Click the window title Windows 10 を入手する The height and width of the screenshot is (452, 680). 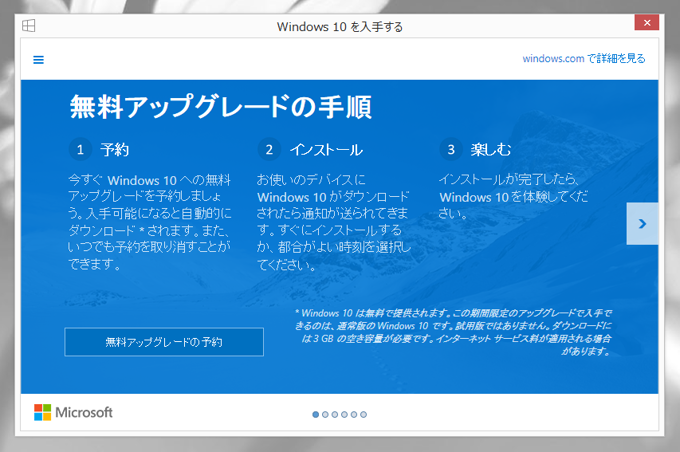pos(340,27)
